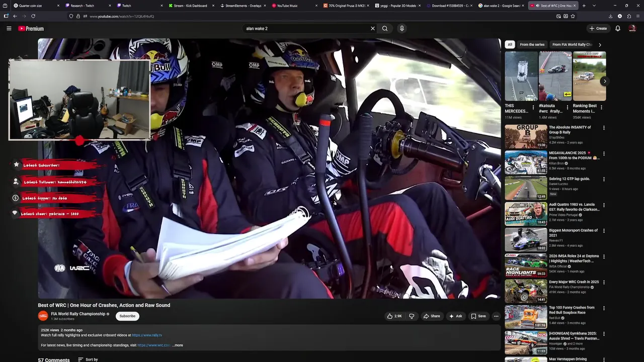Open the MEGAVALANCHE 2025 thumbnail
The width and height of the screenshot is (644, 362).
pos(526,162)
